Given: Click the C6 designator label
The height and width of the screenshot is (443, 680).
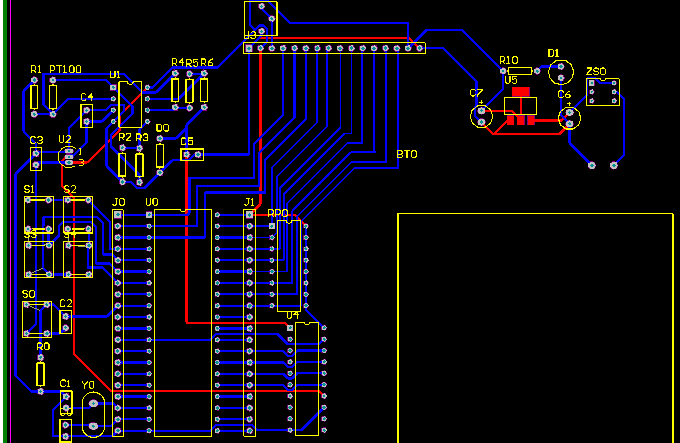Looking at the screenshot, I should [564, 94].
